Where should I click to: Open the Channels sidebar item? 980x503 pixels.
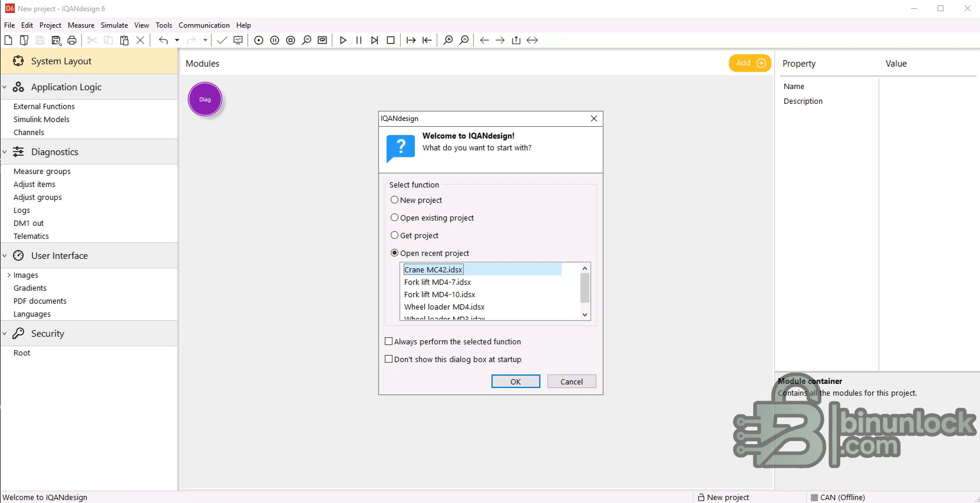(29, 132)
